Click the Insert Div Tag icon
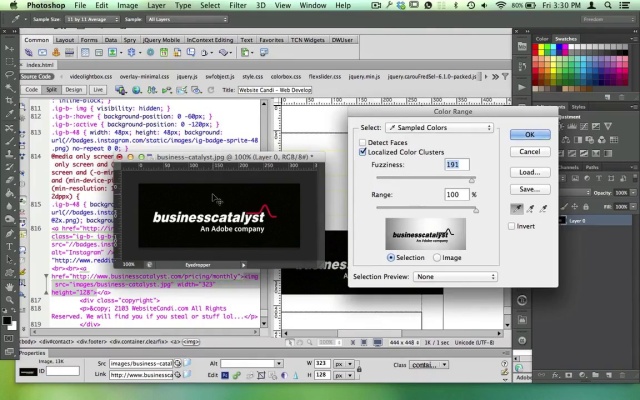Viewport: 640px width, 400px height. [x=99, y=52]
